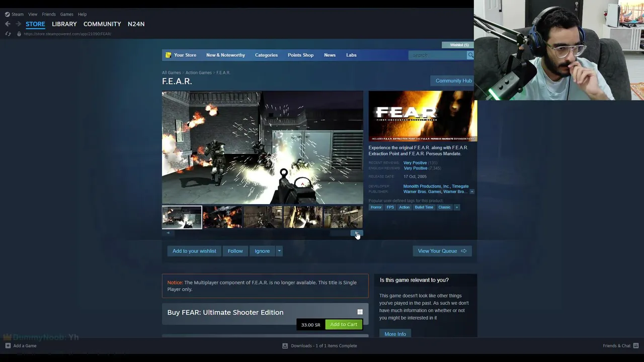Open the Games menu
The width and height of the screenshot is (644, 362).
click(66, 14)
